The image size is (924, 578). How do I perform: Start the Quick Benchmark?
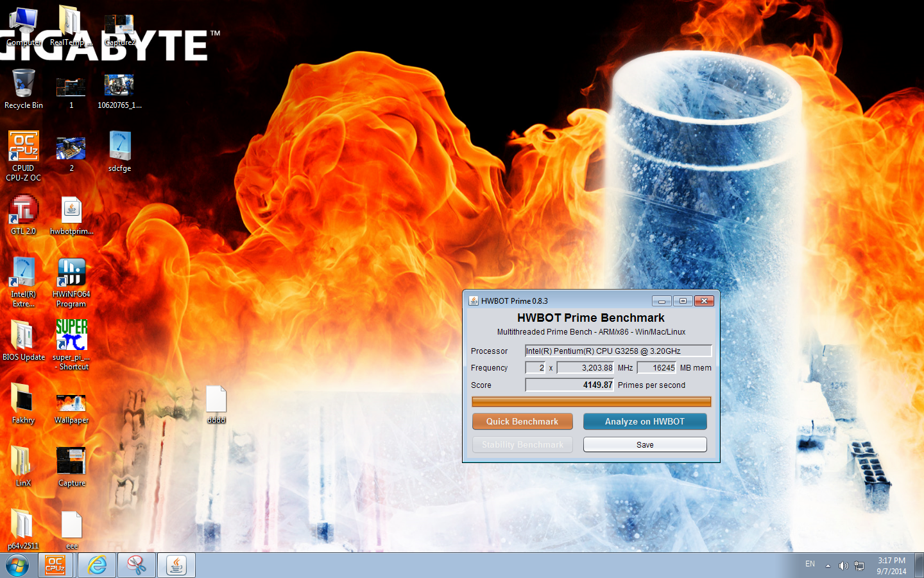tap(522, 421)
